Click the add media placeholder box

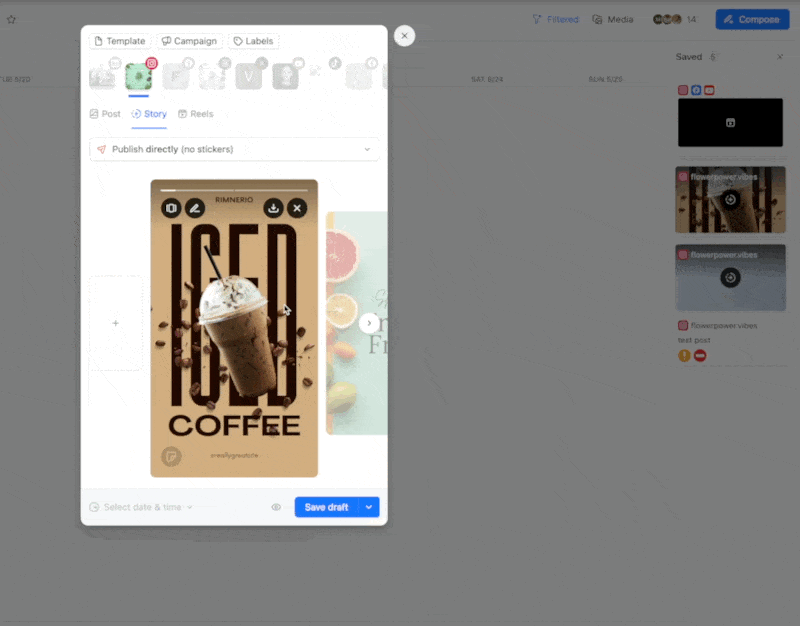point(116,323)
